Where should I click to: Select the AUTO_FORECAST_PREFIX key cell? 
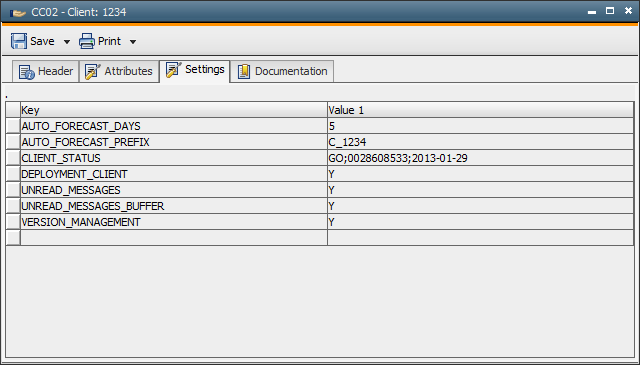(x=174, y=142)
